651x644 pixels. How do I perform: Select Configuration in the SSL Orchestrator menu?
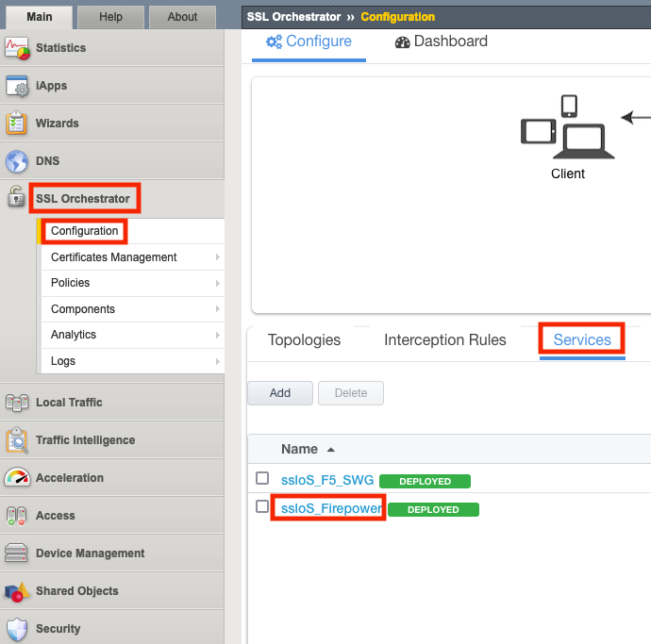click(84, 231)
